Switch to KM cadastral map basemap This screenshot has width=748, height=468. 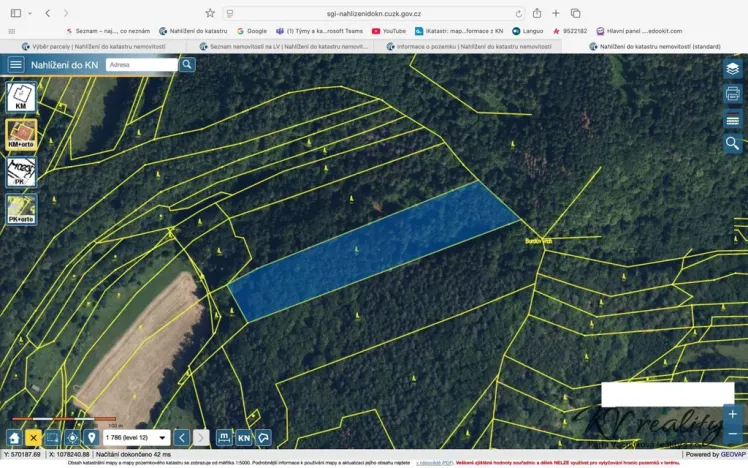click(x=21, y=97)
